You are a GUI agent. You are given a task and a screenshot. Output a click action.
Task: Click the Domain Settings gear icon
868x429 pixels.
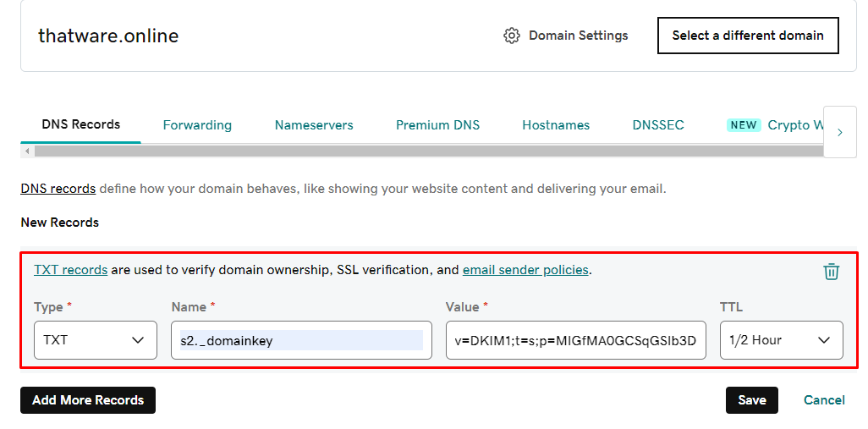pos(512,36)
